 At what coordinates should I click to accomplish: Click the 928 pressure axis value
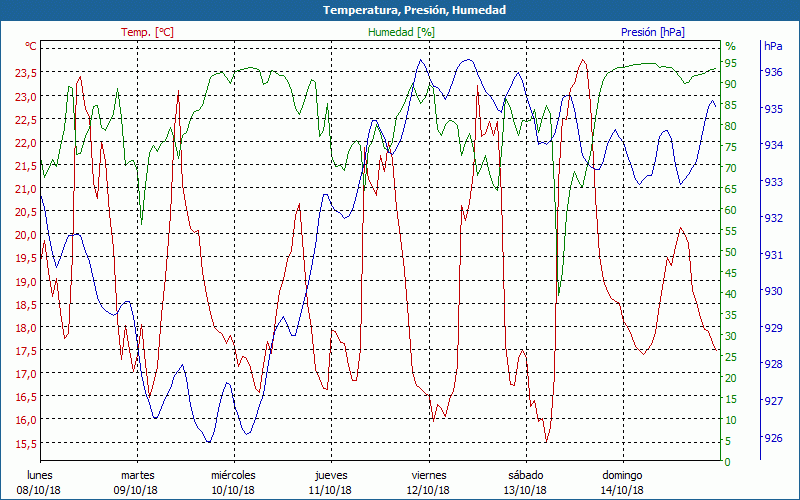[x=773, y=364]
